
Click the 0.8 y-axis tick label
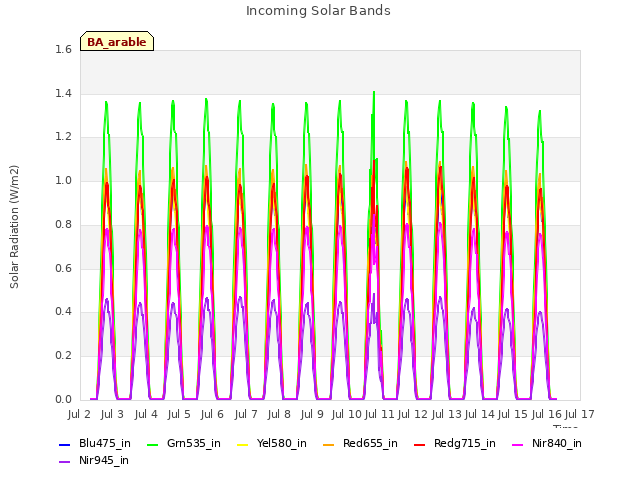(x=63, y=224)
